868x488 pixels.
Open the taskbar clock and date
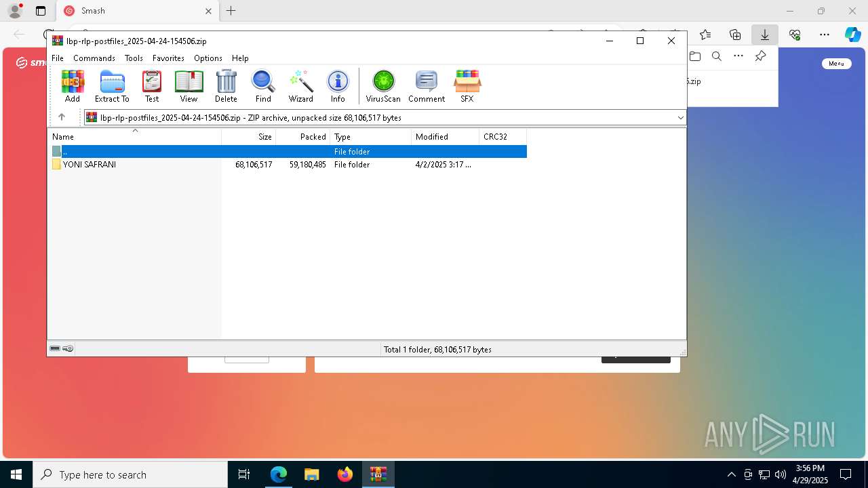[810, 474]
